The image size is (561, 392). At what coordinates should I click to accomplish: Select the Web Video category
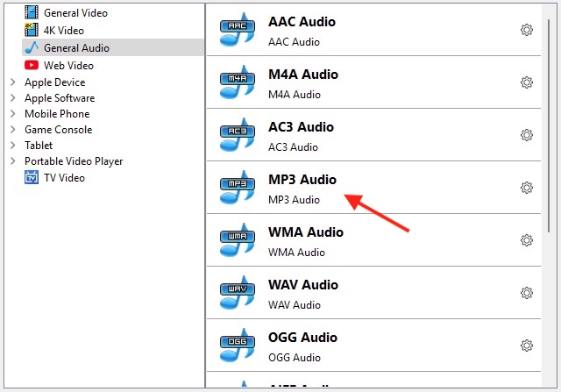point(68,66)
